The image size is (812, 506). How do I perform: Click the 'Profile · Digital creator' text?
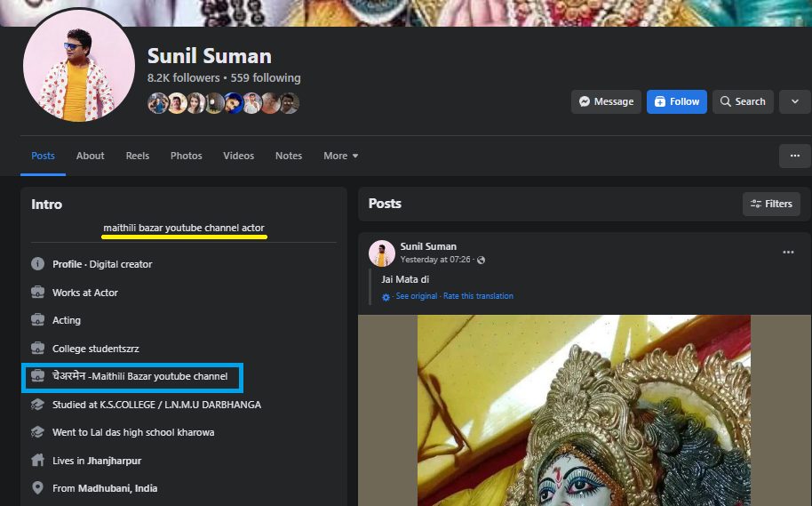(x=102, y=264)
